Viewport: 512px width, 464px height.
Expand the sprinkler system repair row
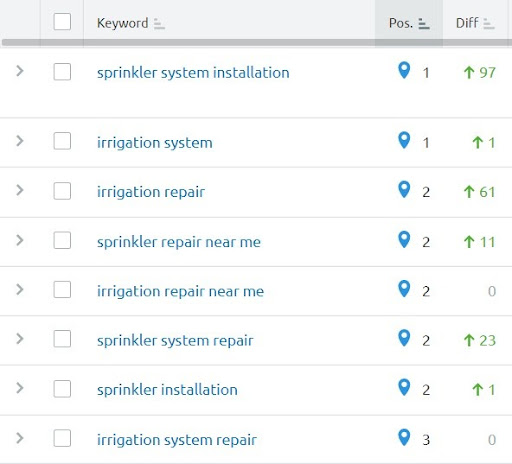pos(20,339)
